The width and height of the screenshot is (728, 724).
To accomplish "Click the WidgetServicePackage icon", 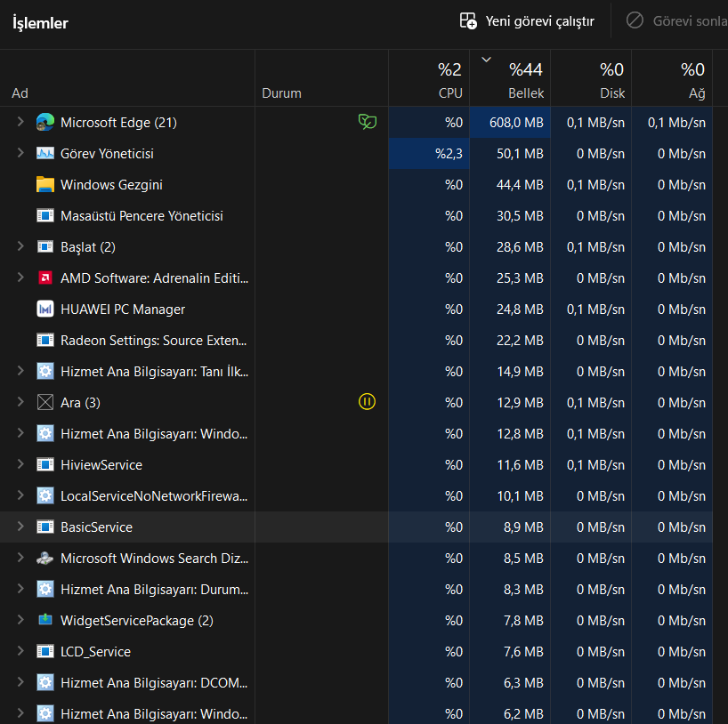I will (45, 620).
